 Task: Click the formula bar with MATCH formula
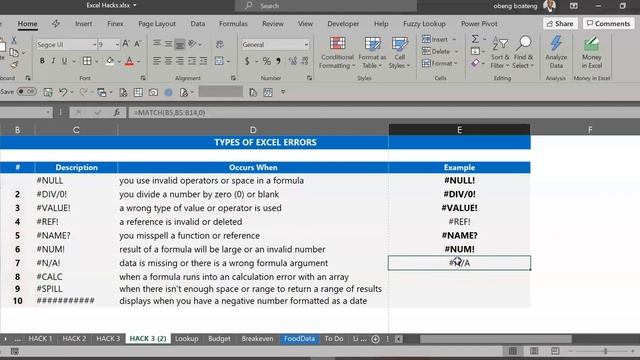[383, 112]
